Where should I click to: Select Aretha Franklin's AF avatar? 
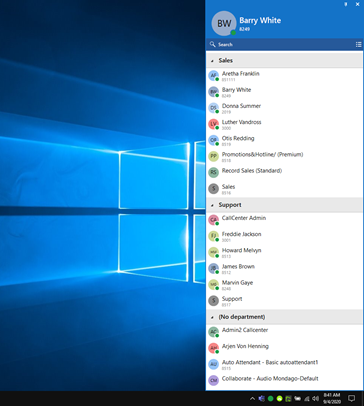(213, 75)
